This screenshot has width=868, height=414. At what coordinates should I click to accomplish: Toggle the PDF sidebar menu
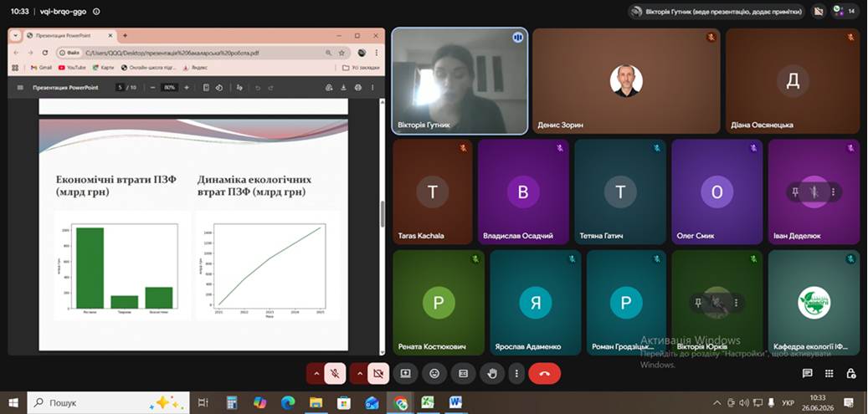point(20,88)
